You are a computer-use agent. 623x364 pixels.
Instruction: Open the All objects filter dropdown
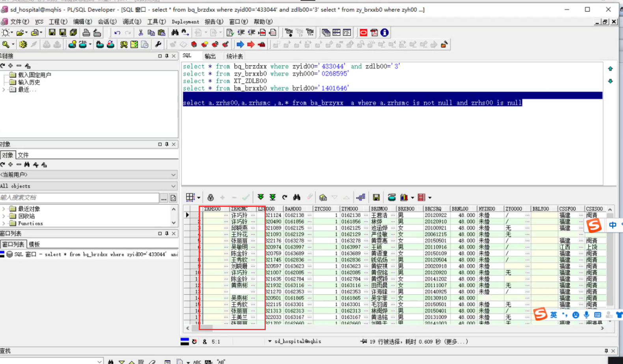(x=173, y=186)
